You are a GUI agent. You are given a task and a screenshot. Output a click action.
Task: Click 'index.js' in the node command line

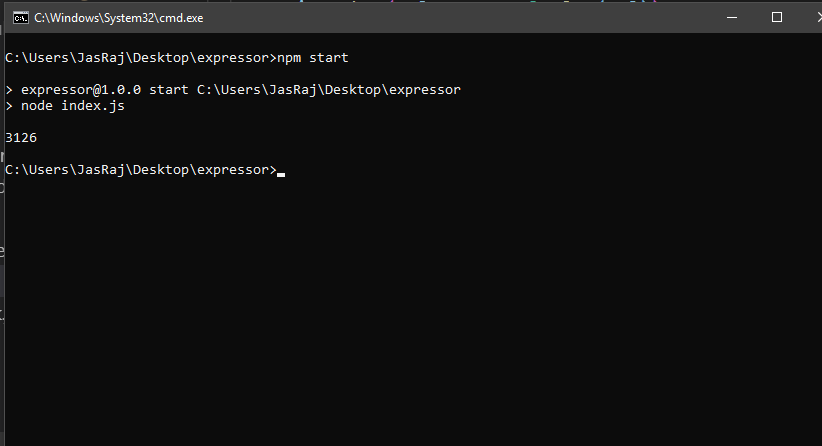click(93, 106)
